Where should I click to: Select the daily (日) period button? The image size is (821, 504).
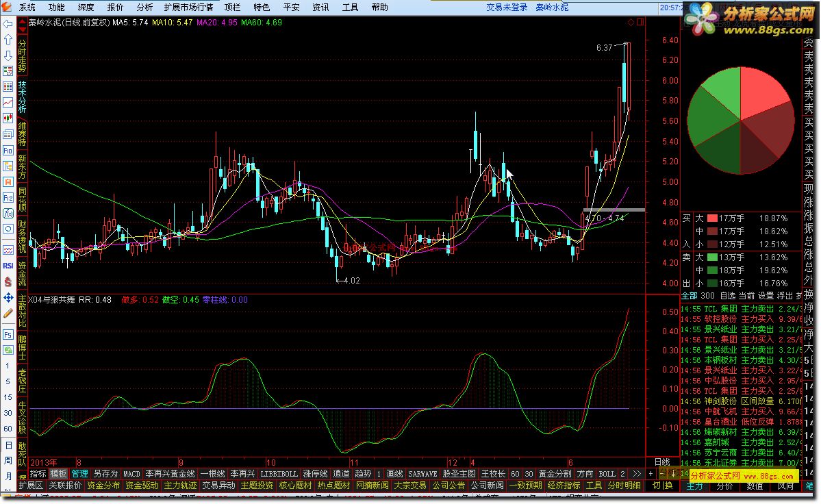click(8, 445)
